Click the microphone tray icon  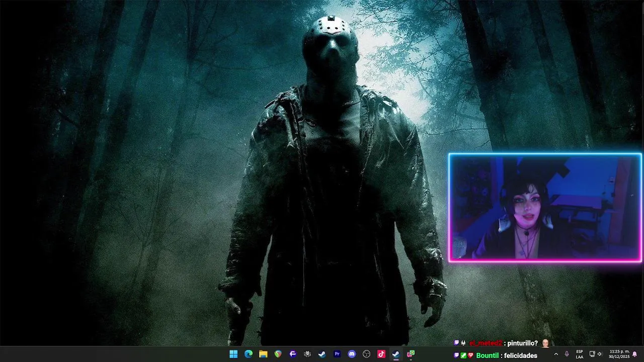click(567, 354)
